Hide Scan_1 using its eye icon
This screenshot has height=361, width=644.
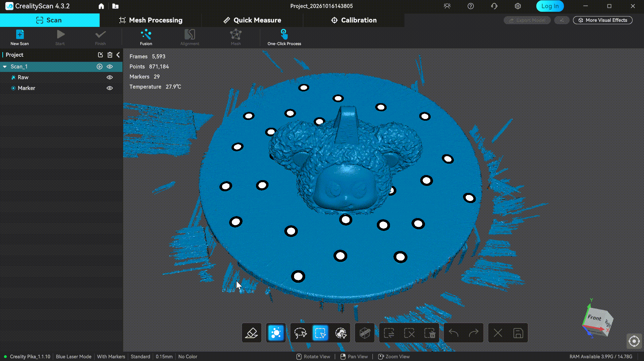pos(110,67)
